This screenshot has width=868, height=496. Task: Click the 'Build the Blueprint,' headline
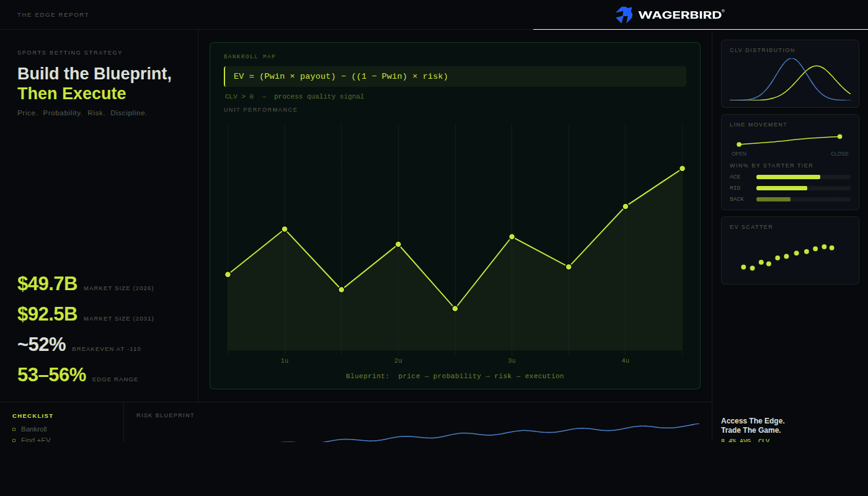click(x=94, y=74)
